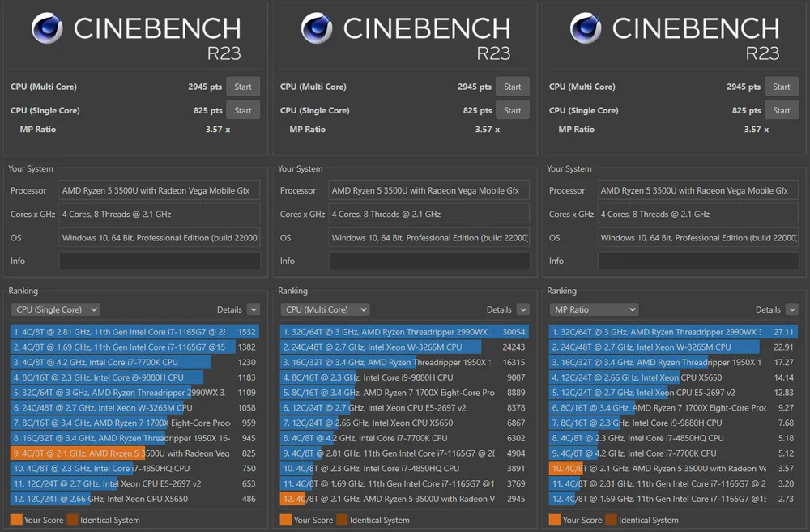810x532 pixels.
Task: Click the Processor field in the middle panel
Action: 429,191
